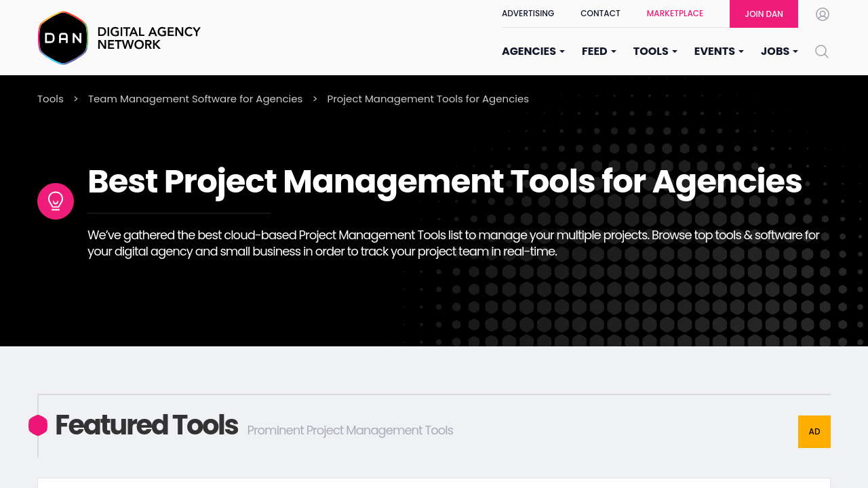
Task: Open Team Management Software for Agencies breadcrumb
Action: [x=195, y=99]
